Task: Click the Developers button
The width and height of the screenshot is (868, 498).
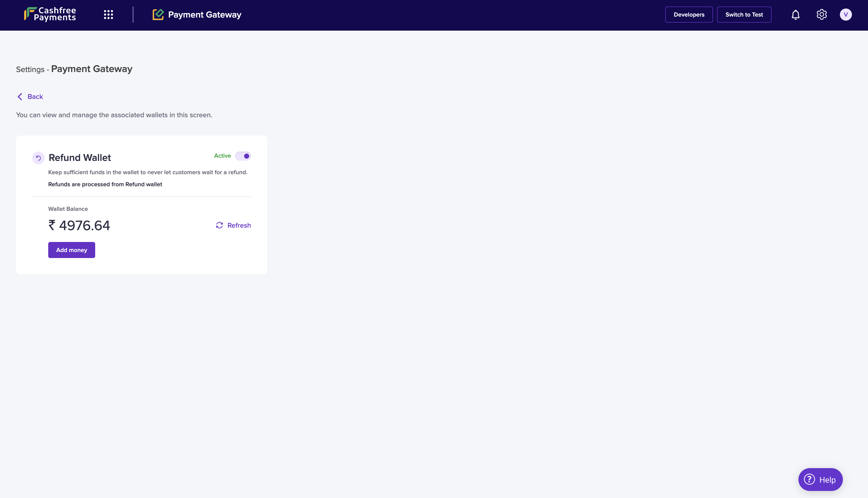Action: [x=689, y=15]
